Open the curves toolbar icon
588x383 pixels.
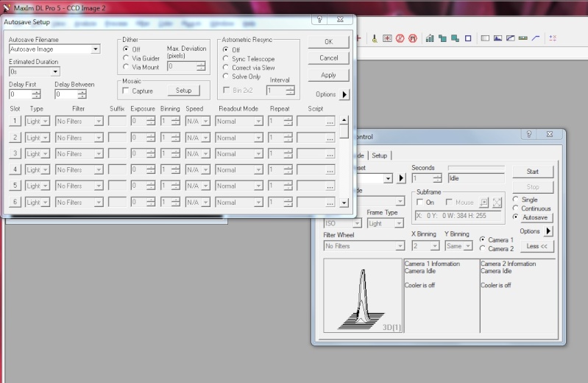point(511,38)
